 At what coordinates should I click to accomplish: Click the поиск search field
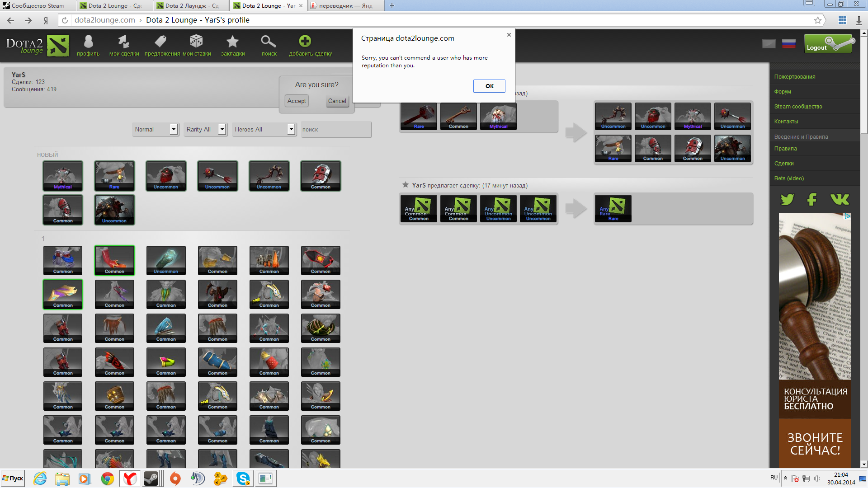click(x=336, y=129)
